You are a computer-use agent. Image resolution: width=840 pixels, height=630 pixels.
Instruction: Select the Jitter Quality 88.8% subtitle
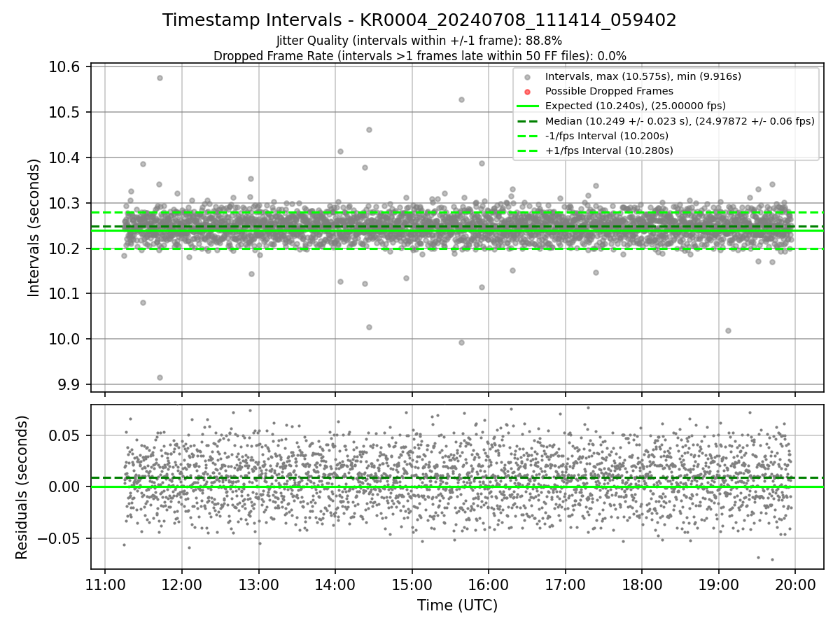tap(419, 41)
